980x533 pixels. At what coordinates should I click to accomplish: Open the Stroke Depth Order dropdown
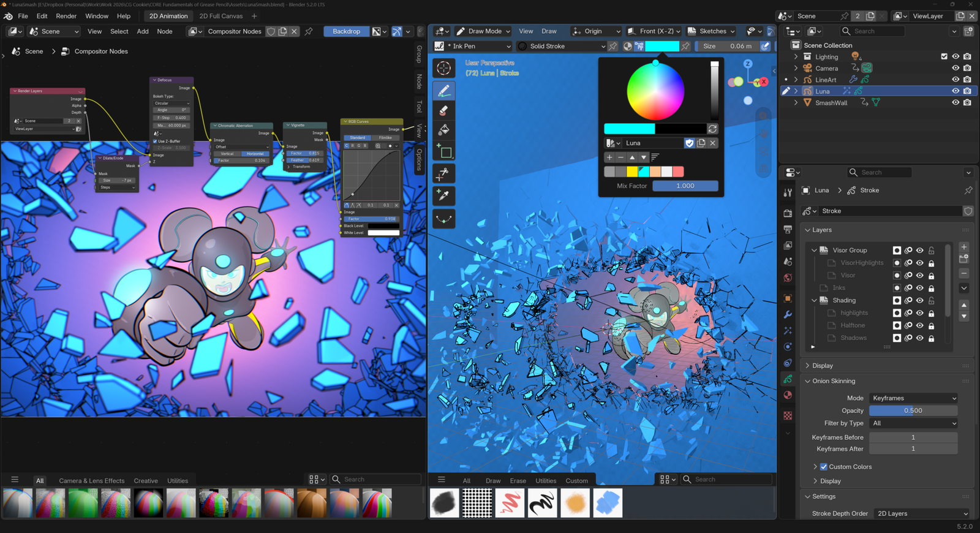(x=922, y=513)
